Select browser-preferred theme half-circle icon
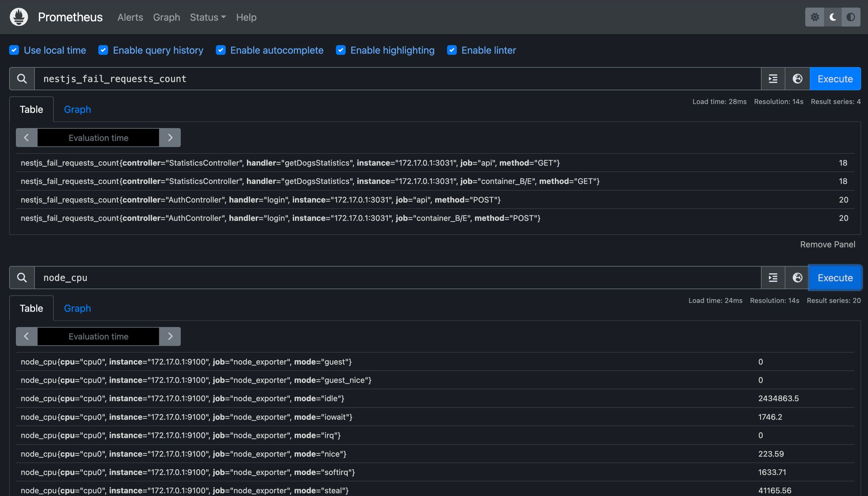868x496 pixels. point(851,17)
